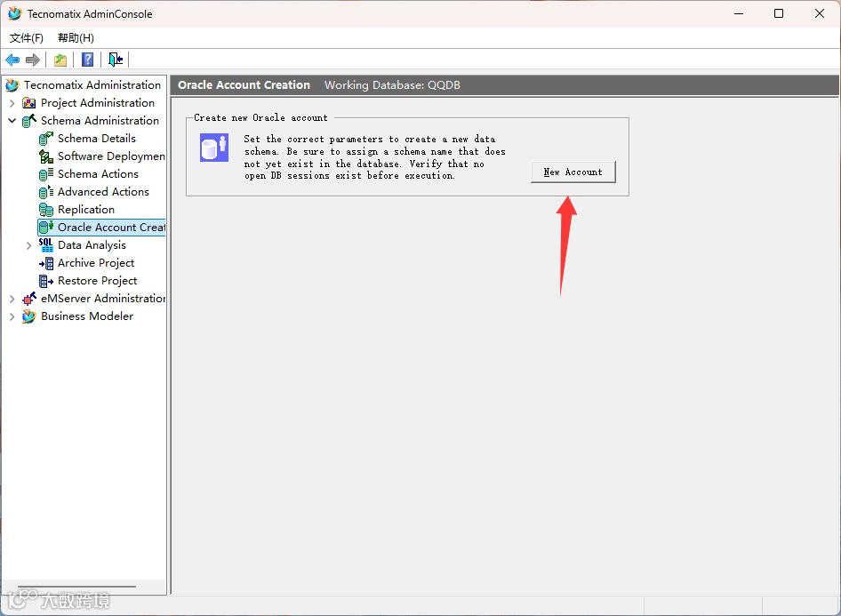The height and width of the screenshot is (616, 841).
Task: Select Data Analysis tree item
Action: click(x=92, y=245)
